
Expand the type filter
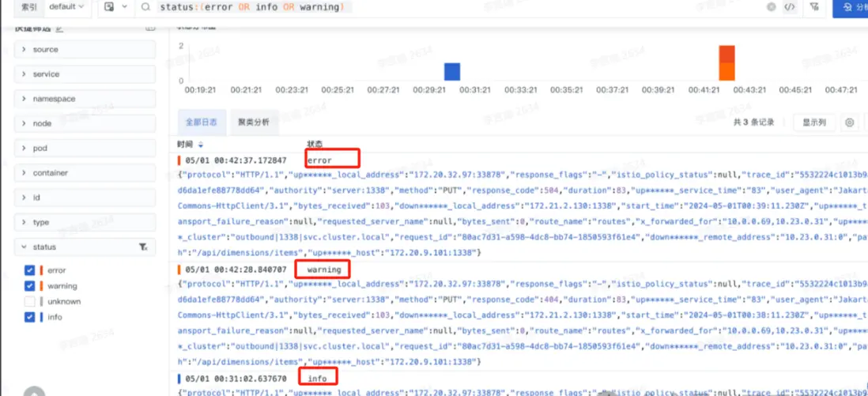[85, 222]
